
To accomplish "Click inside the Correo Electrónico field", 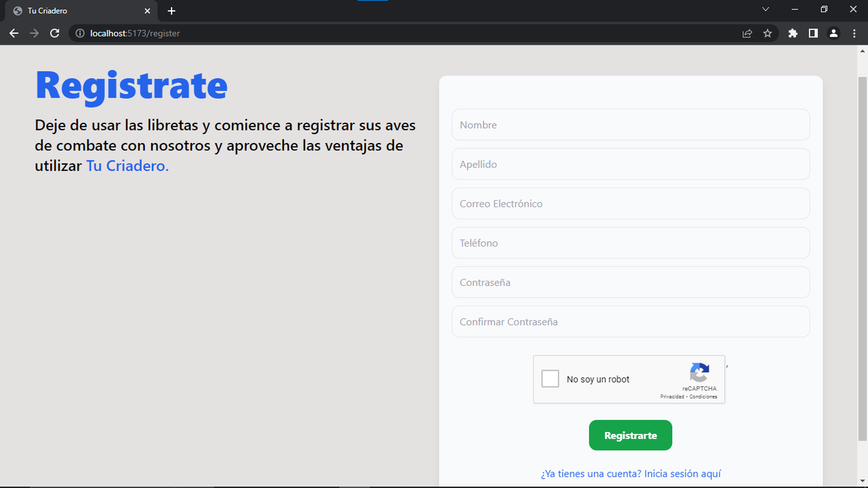I will click(x=631, y=203).
